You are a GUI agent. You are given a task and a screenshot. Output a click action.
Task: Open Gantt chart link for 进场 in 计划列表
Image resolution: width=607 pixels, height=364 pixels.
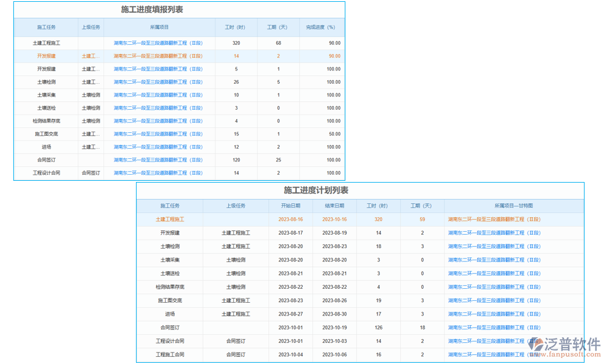click(x=493, y=314)
